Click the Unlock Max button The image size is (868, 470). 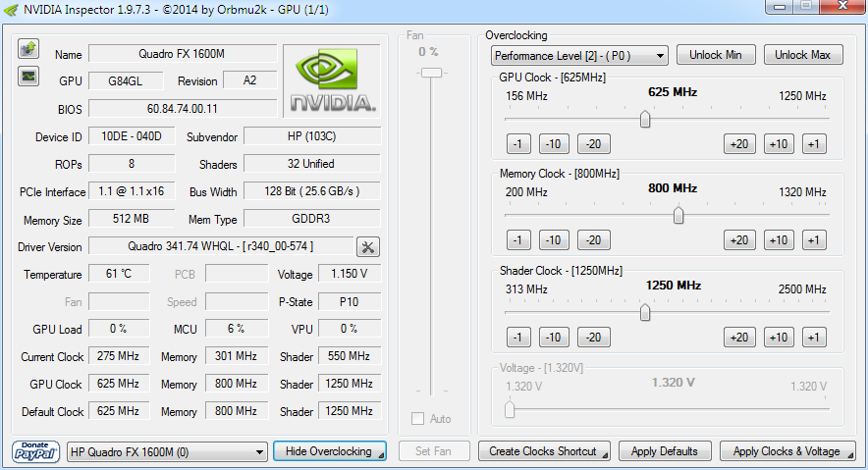803,55
